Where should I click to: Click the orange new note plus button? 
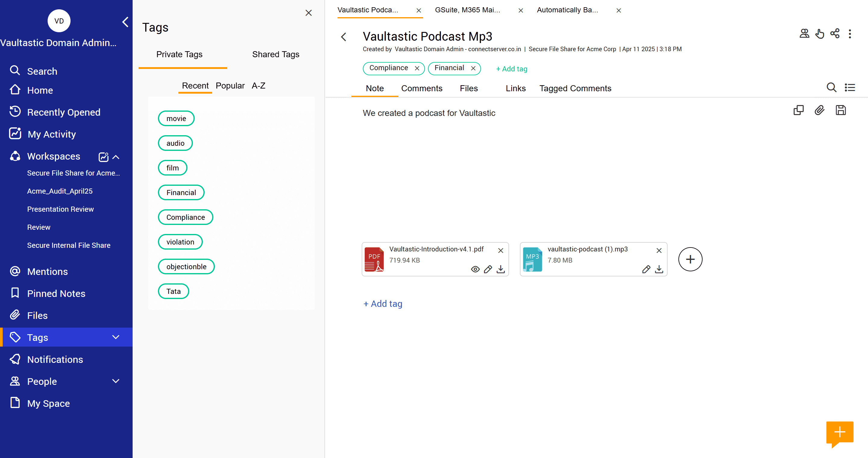click(x=839, y=432)
